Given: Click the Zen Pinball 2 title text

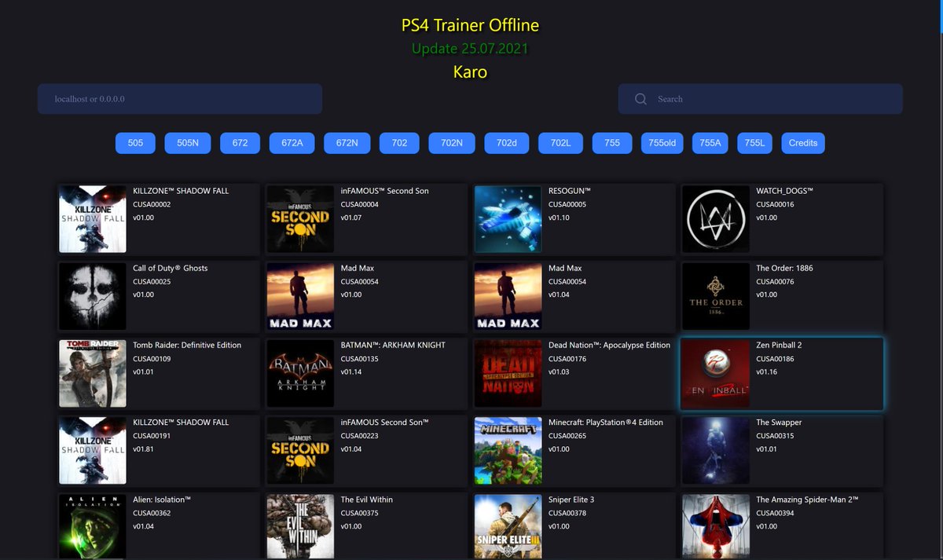Looking at the screenshot, I should 779,345.
